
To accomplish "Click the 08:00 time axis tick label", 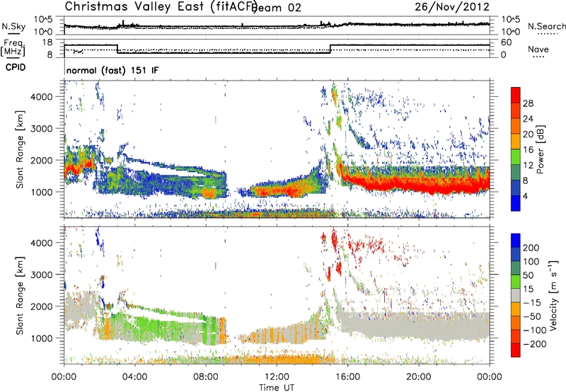I will (206, 377).
